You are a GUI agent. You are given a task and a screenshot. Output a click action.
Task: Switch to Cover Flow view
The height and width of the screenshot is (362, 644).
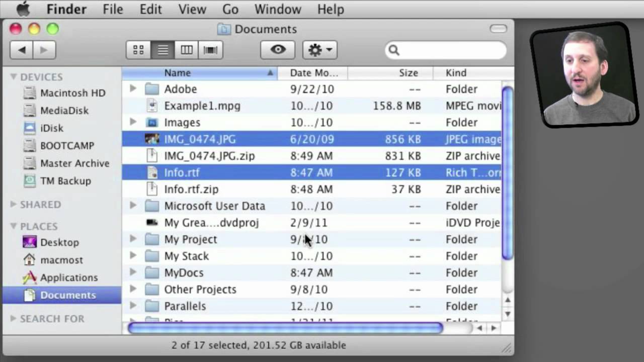(x=210, y=49)
